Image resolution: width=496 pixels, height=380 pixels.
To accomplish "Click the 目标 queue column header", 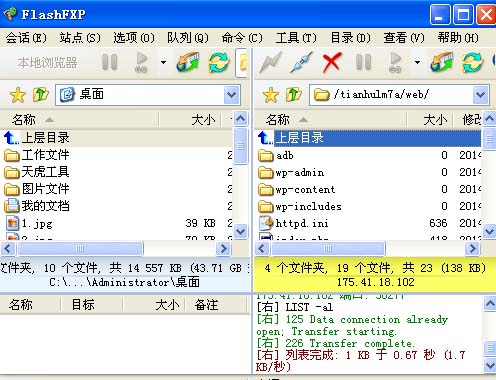I will pyautogui.click(x=92, y=305).
